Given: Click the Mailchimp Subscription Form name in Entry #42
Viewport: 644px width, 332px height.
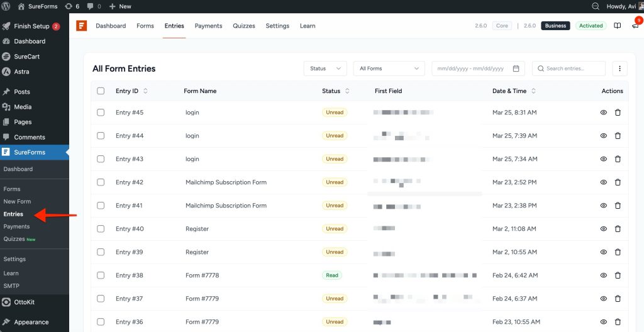Looking at the screenshot, I should (x=226, y=182).
